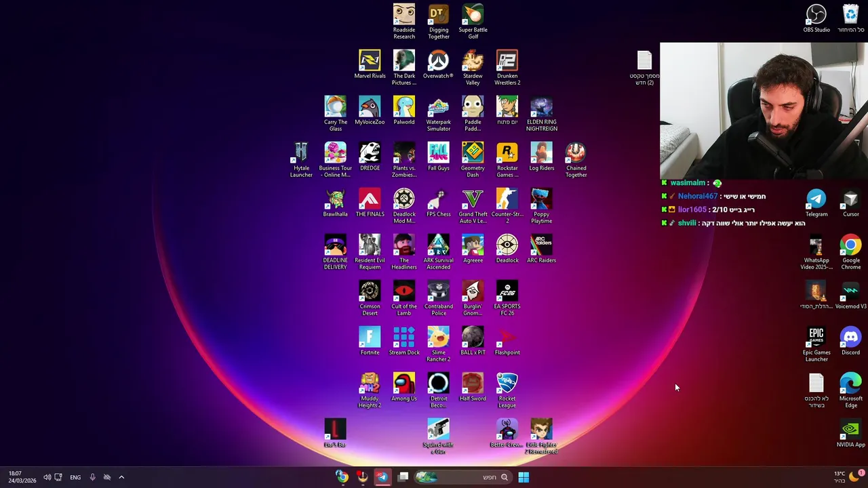
Task: Open the Recycle Bin icon
Action: click(x=850, y=18)
